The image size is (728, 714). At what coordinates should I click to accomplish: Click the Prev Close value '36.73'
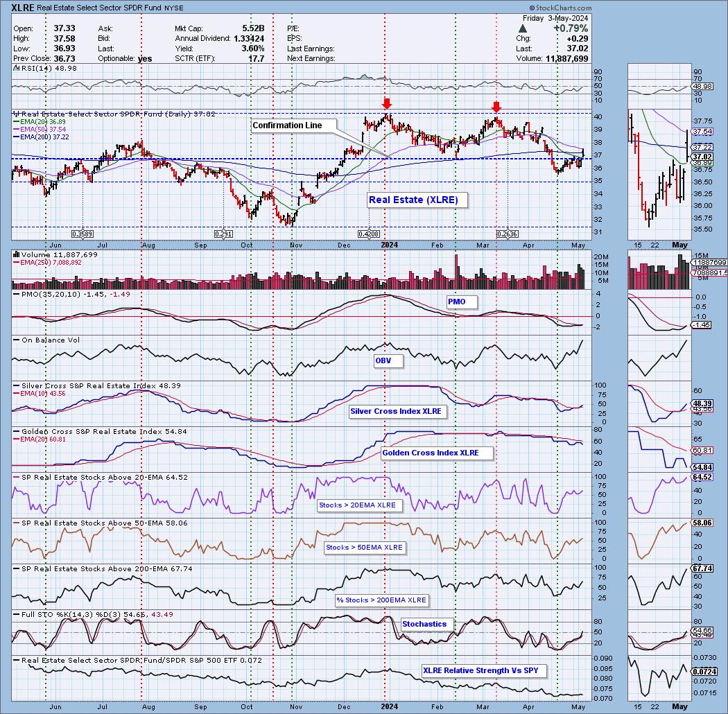[64, 58]
